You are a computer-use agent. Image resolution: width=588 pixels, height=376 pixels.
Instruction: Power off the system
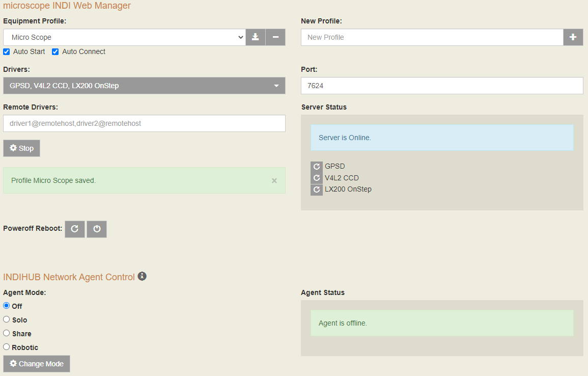pyautogui.click(x=97, y=229)
